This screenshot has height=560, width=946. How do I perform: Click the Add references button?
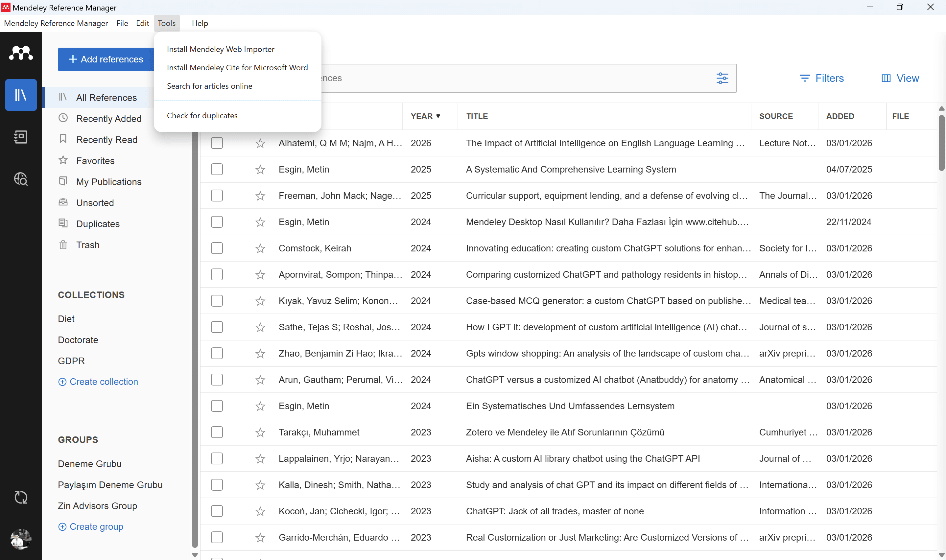[x=106, y=59]
